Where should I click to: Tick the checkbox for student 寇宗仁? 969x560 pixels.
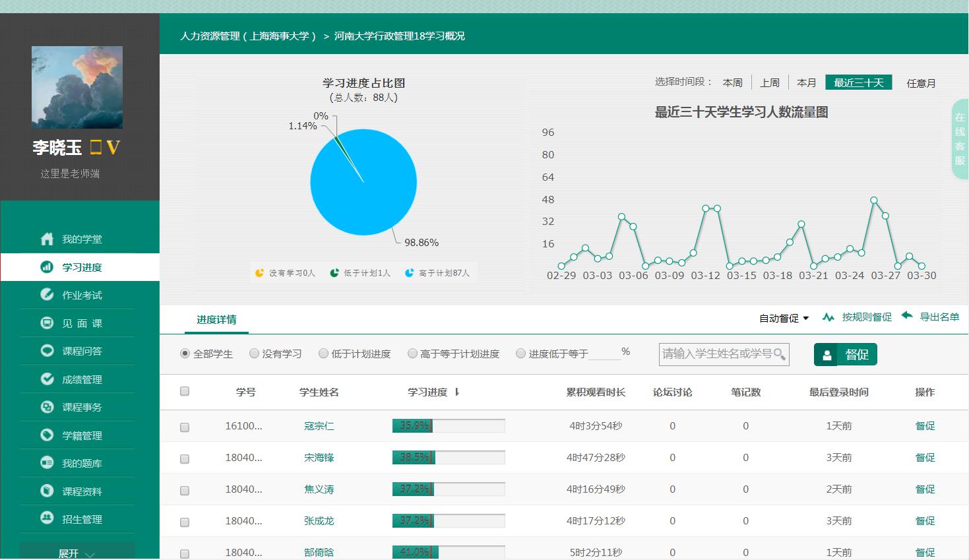pos(185,427)
